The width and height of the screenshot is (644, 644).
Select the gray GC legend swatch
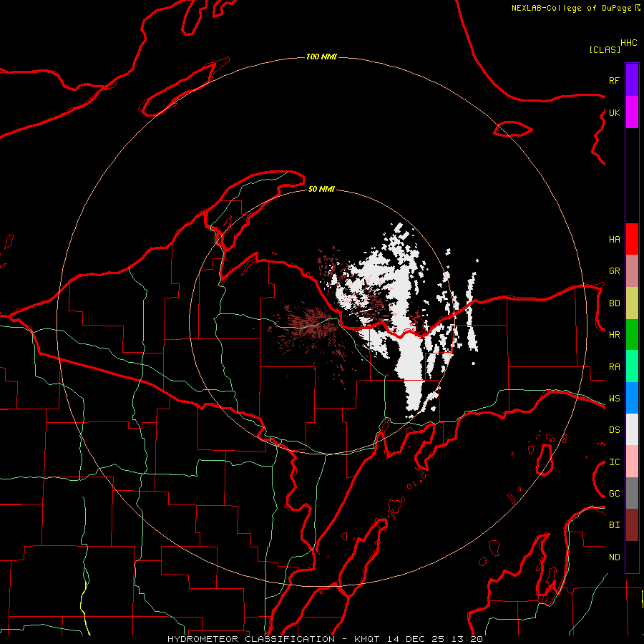pos(632,493)
